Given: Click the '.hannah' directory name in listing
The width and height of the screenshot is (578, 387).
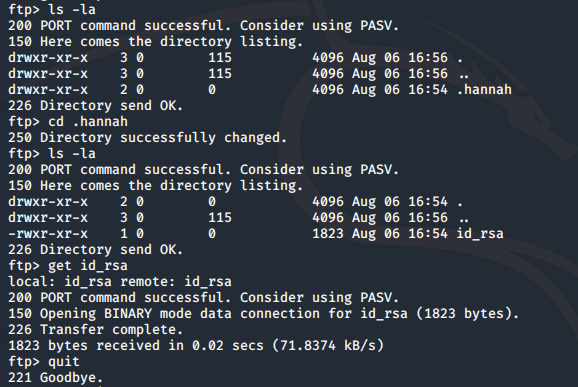Looking at the screenshot, I should pyautogui.click(x=484, y=90).
